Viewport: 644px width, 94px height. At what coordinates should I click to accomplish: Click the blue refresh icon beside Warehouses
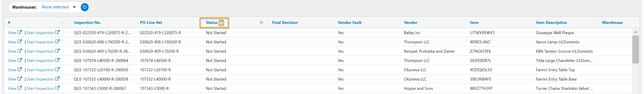84,7
